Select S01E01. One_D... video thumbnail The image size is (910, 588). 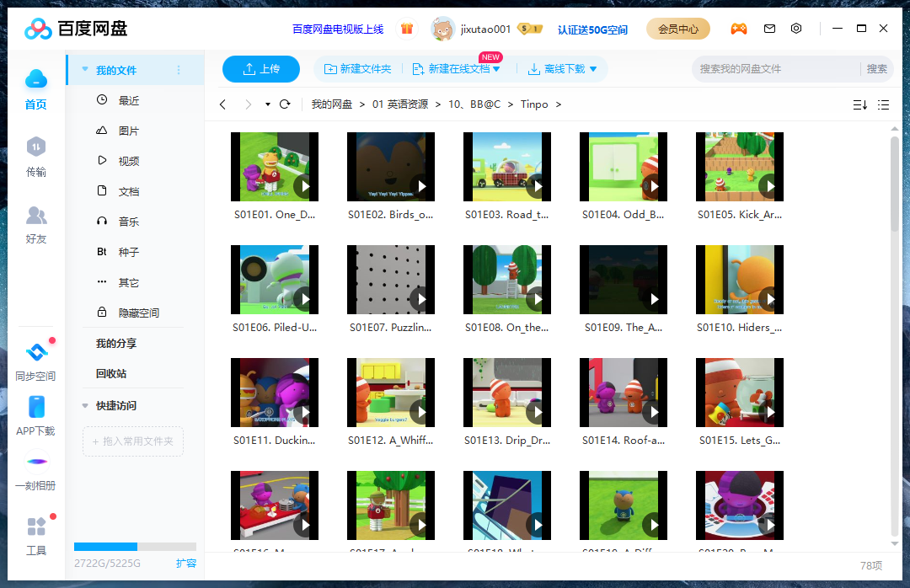(x=275, y=167)
